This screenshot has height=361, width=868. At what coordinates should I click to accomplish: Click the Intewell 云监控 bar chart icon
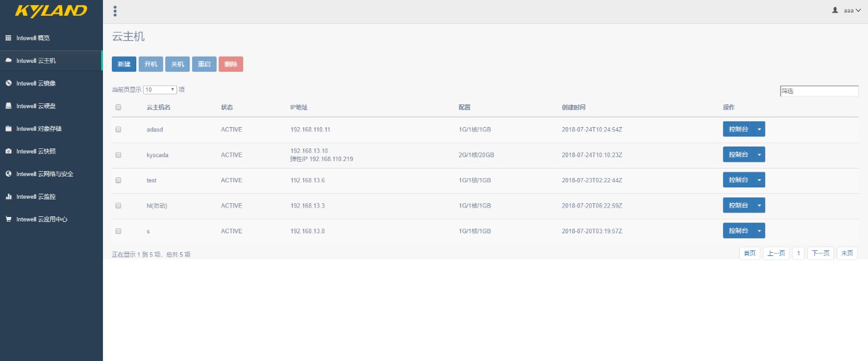pos(8,197)
